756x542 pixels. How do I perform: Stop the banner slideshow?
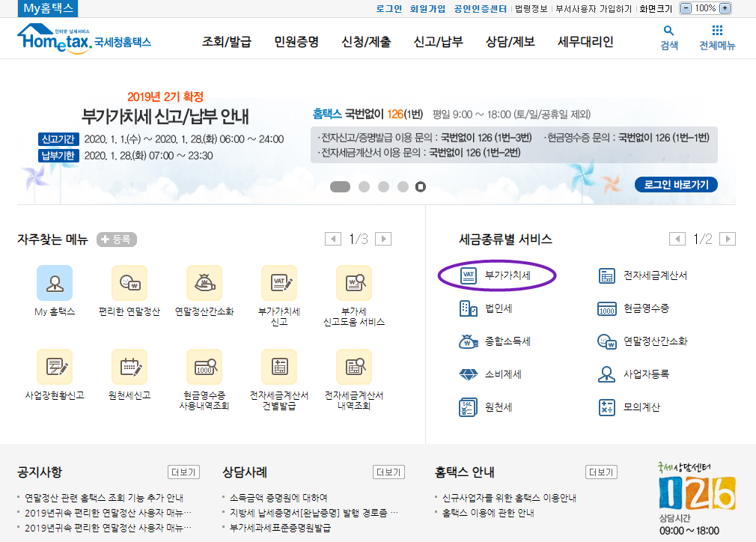point(421,186)
